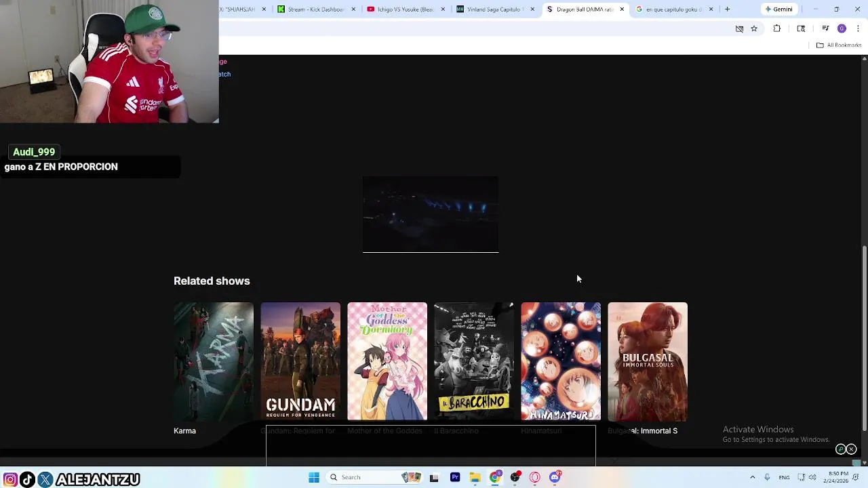Click the Bulgasal: Immortal S title link
Image resolution: width=868 pixels, height=488 pixels.
tap(642, 431)
